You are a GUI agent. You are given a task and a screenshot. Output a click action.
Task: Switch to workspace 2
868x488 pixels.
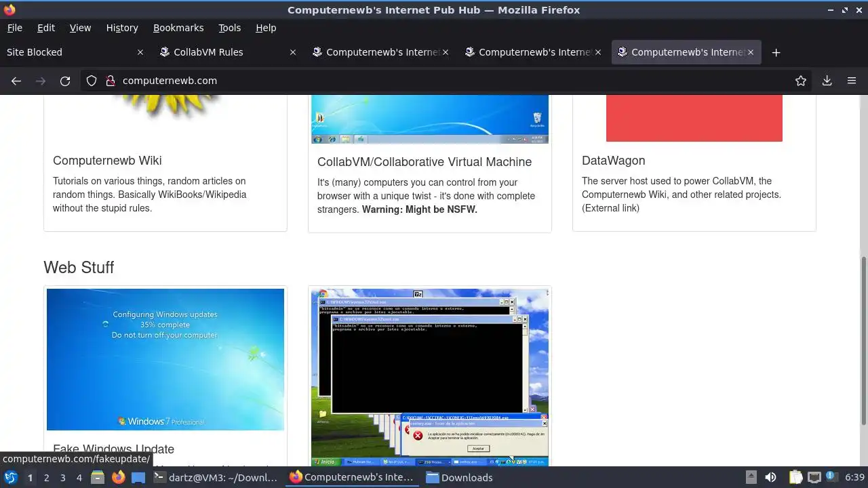pyautogui.click(x=46, y=477)
